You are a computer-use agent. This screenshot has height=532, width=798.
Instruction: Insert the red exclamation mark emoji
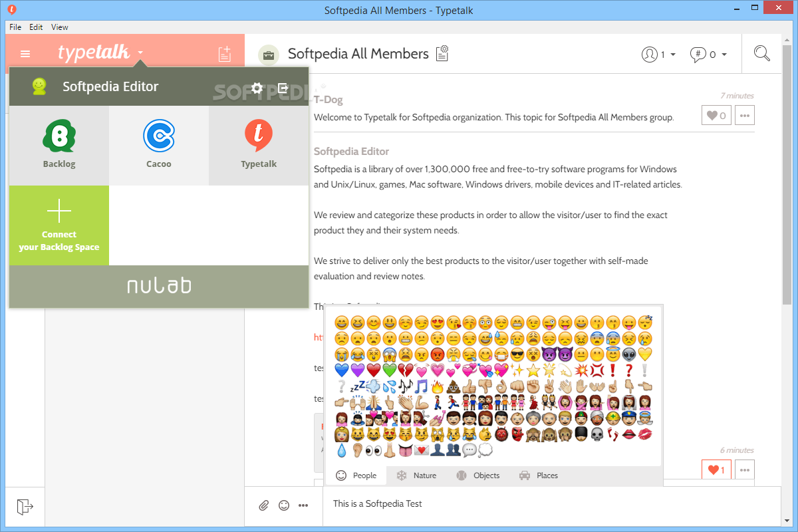click(613, 370)
